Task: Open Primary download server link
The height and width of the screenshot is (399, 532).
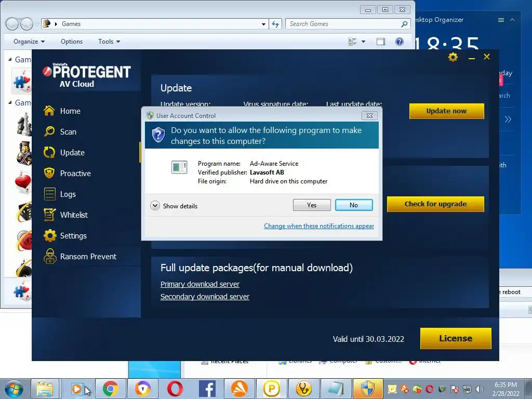Action: [200, 284]
